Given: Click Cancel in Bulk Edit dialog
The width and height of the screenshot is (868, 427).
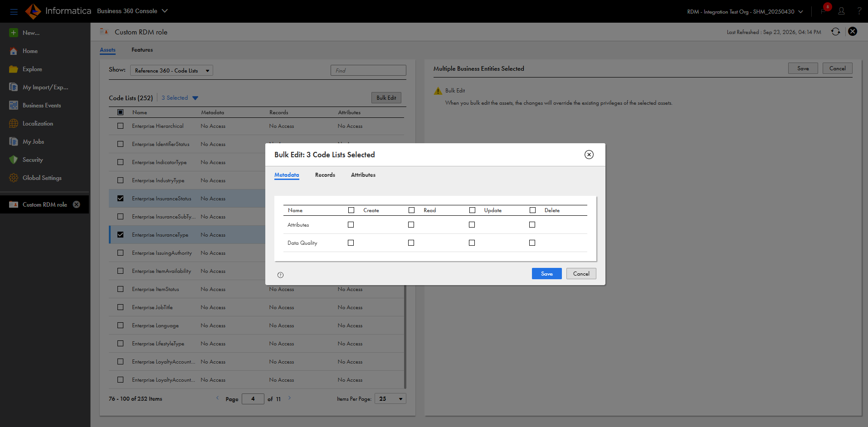Looking at the screenshot, I should coord(581,274).
